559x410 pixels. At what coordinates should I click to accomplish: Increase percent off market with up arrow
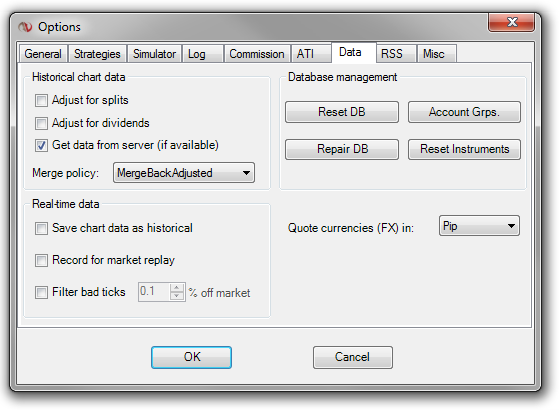[176, 288]
